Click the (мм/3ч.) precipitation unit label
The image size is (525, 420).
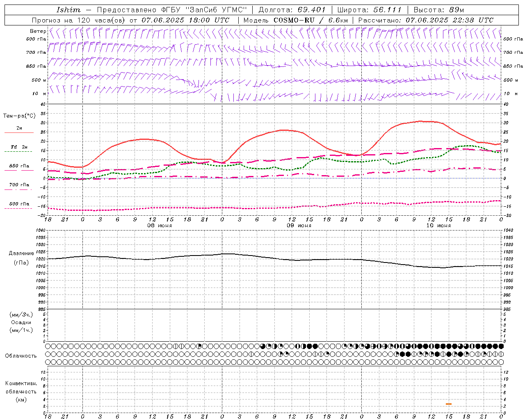(21, 315)
